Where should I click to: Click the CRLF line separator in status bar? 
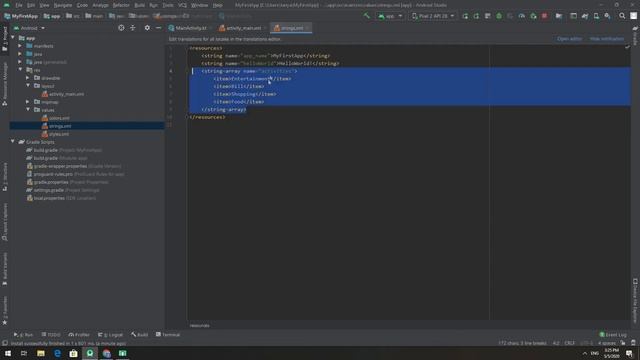pos(569,343)
